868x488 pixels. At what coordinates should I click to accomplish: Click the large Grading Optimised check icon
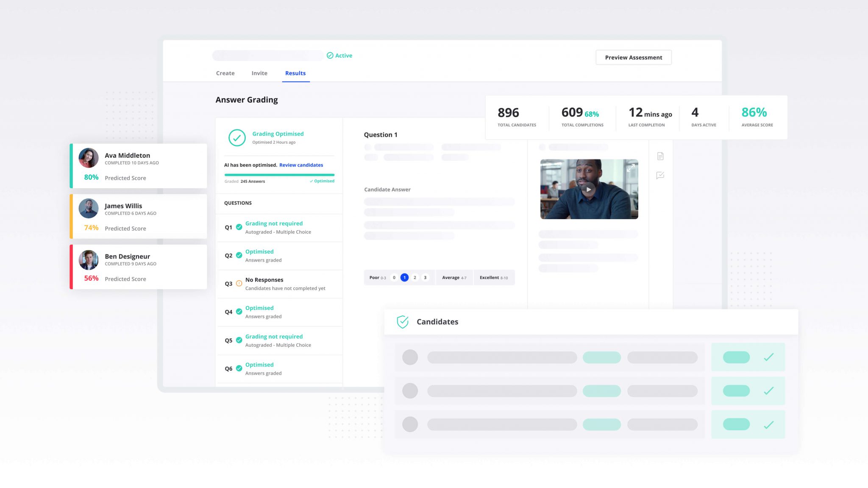(x=237, y=138)
